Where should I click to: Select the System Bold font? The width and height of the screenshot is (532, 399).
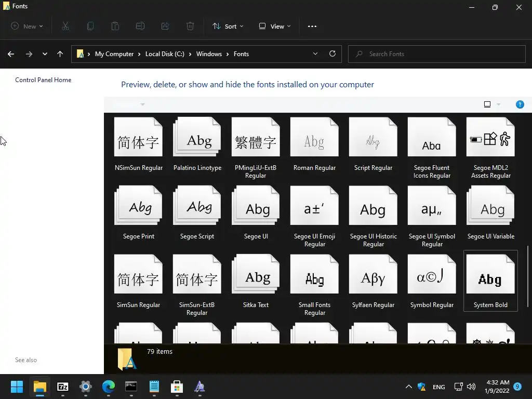tap(490, 281)
